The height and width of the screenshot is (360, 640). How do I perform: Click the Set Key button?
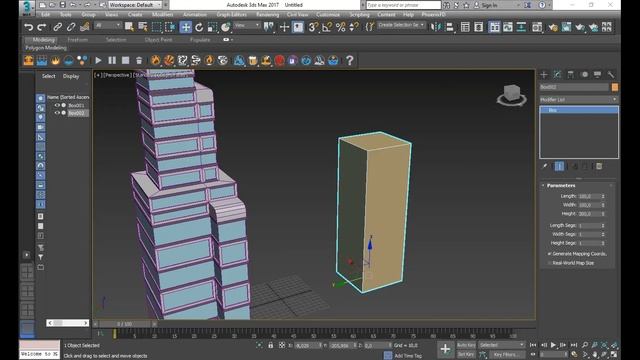point(466,354)
